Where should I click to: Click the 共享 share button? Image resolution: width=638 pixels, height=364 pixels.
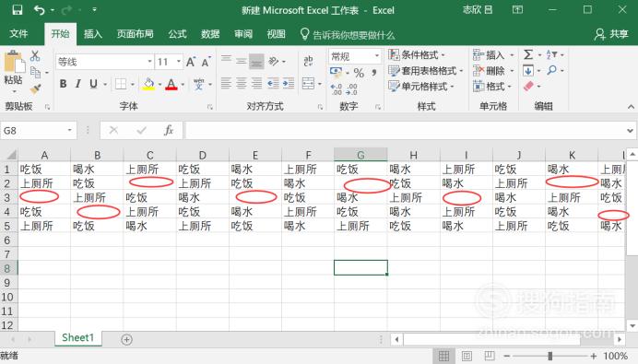[x=611, y=34]
